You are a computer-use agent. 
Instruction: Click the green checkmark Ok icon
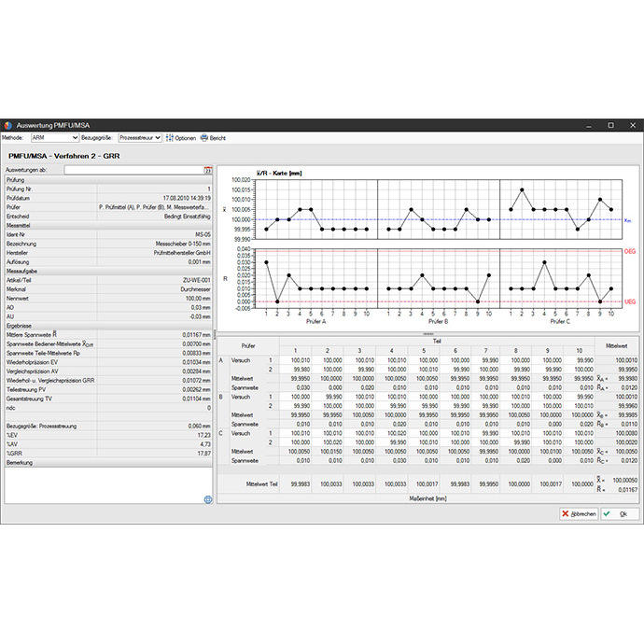pyautogui.click(x=608, y=514)
